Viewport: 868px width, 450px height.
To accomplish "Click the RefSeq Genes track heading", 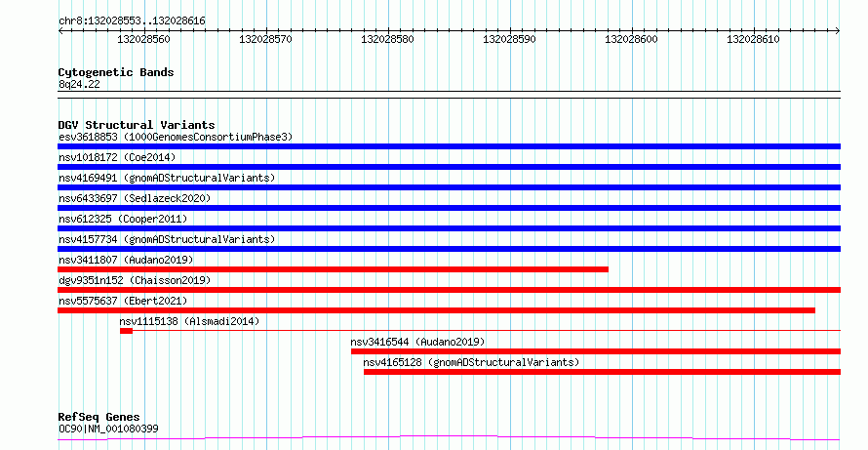I will 99,417.
